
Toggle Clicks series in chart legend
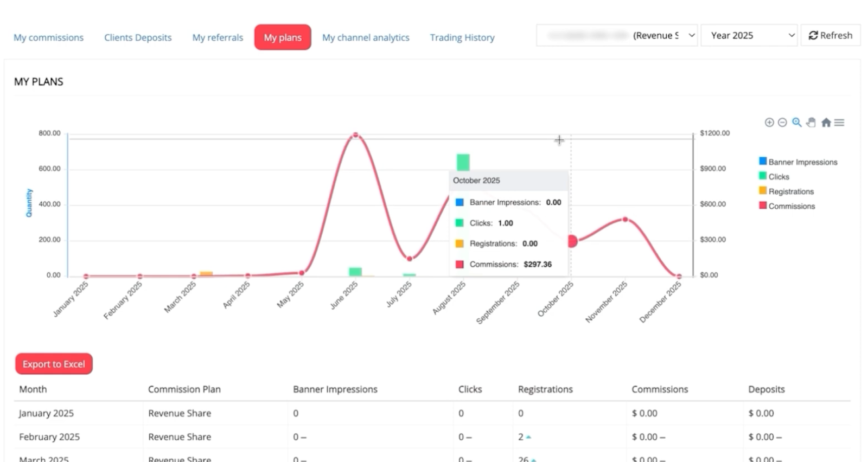(774, 176)
